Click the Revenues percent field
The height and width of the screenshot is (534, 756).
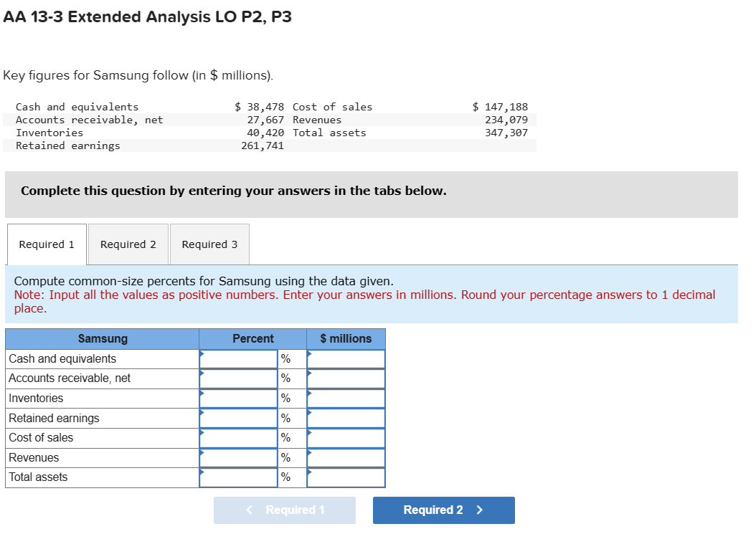point(238,457)
